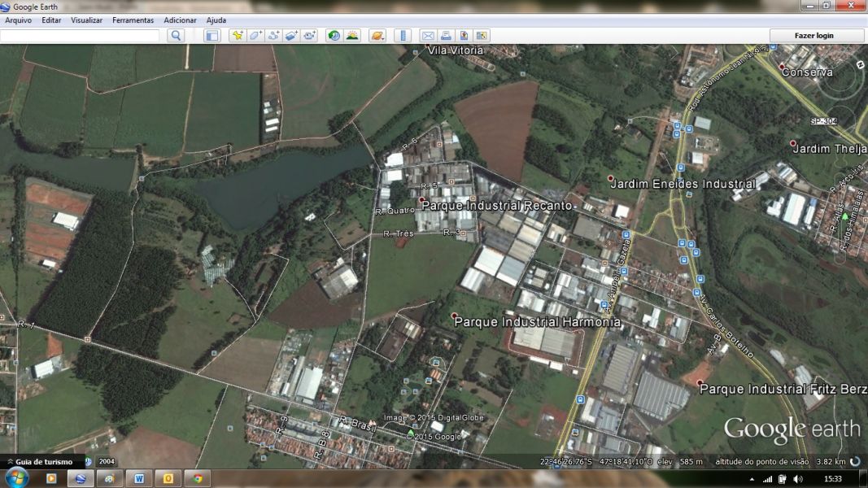Viewport: 868px width, 488px height.
Task: Click the Add Placemark pushpin icon
Action: 237,36
